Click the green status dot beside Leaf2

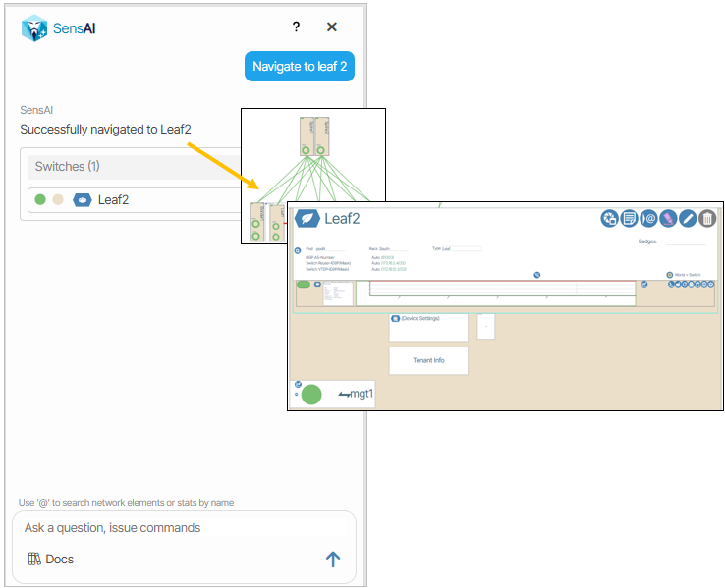tap(40, 199)
